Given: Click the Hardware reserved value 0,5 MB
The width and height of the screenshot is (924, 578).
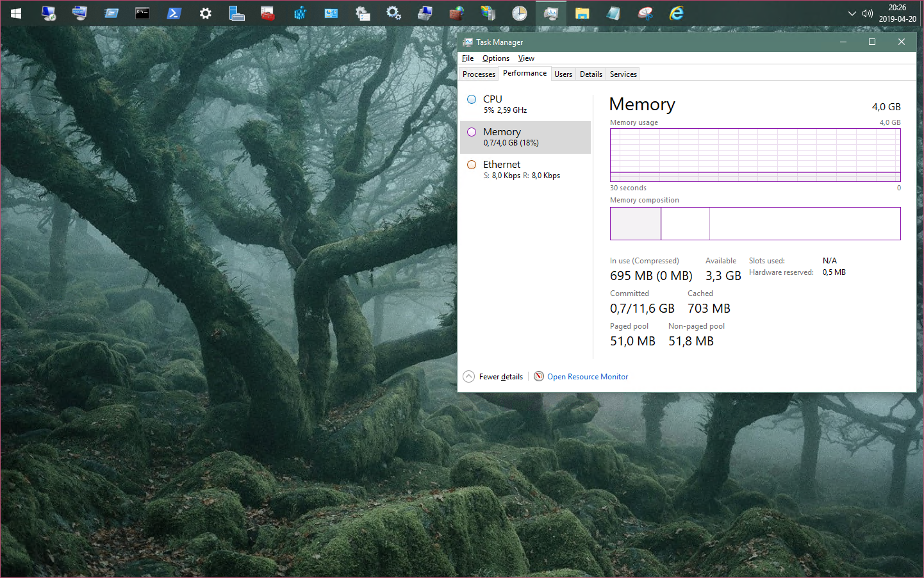Looking at the screenshot, I should tap(834, 272).
